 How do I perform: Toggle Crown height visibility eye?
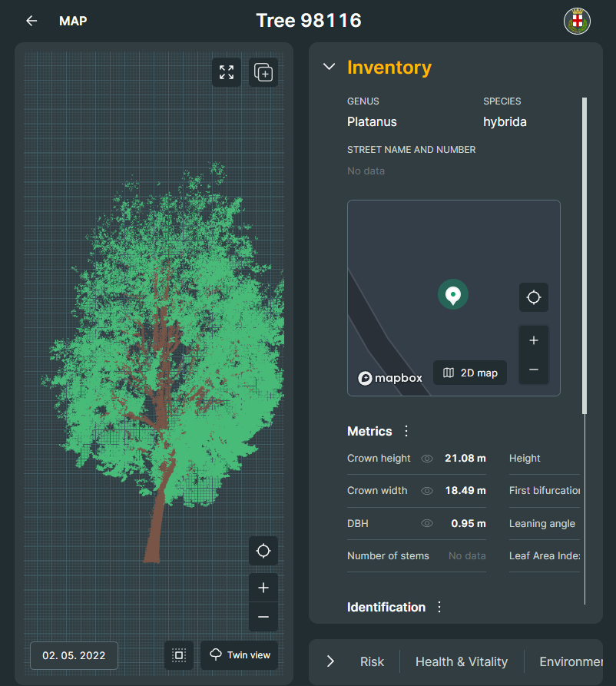coord(427,459)
